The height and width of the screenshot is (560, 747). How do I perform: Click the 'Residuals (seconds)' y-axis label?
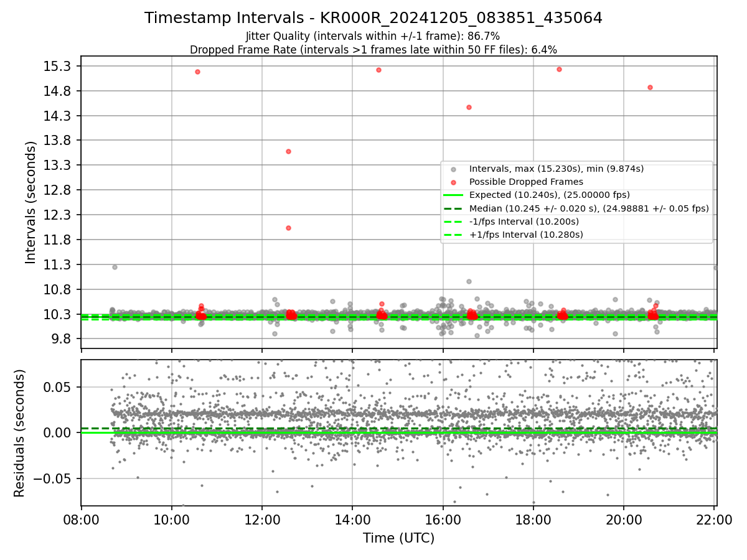click(x=19, y=433)
